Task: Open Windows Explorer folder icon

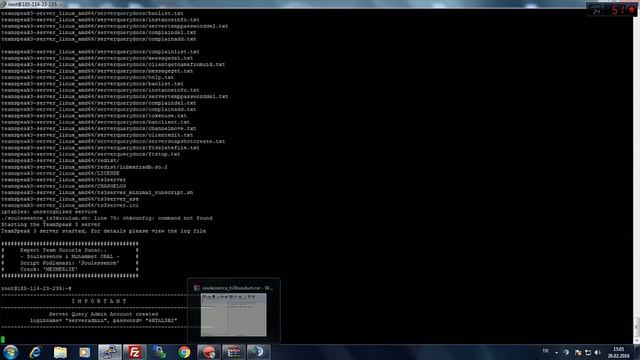Action: coord(60,352)
